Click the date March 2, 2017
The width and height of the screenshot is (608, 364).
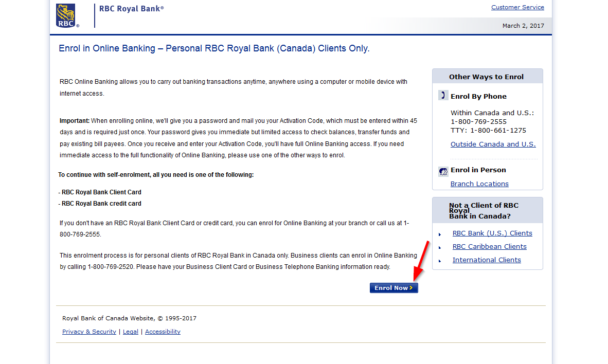coord(523,26)
